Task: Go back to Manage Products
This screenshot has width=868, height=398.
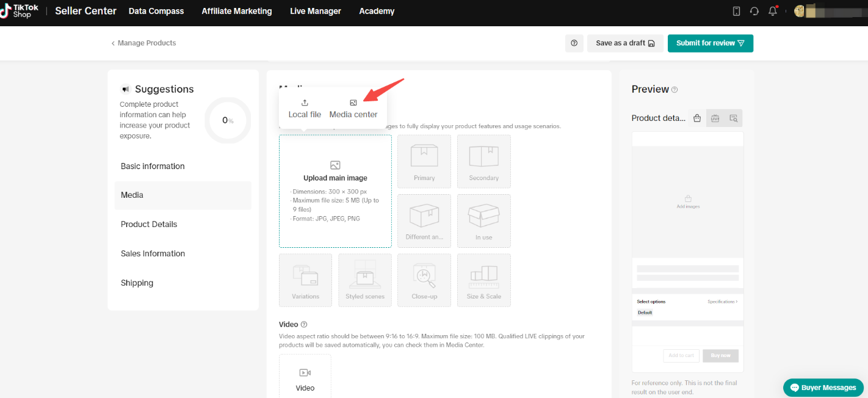Action: click(143, 43)
